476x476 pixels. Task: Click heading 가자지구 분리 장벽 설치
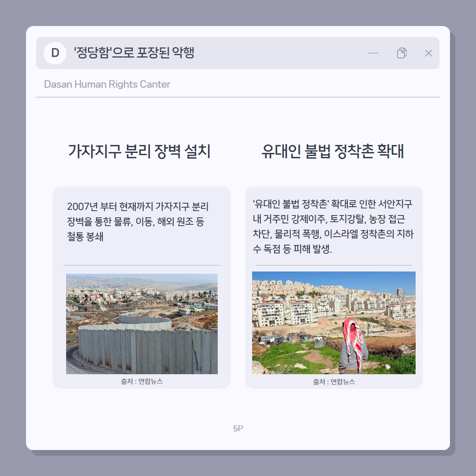coord(139,151)
